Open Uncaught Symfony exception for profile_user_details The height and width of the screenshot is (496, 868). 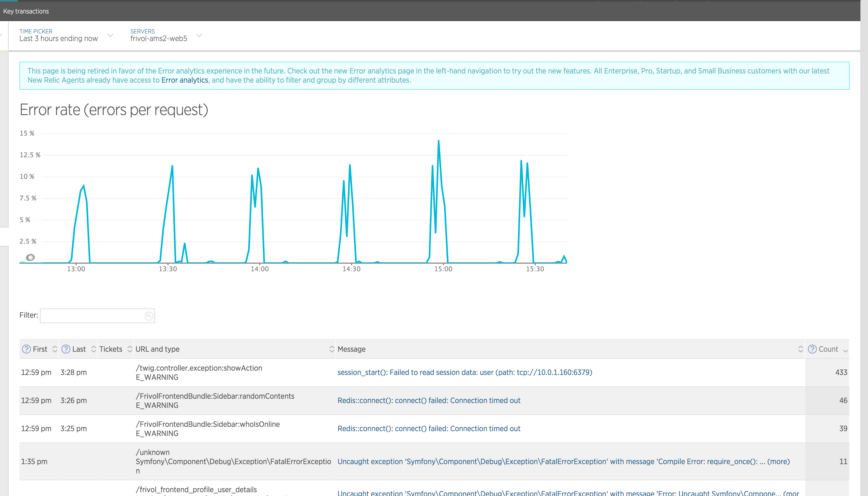[x=568, y=493]
